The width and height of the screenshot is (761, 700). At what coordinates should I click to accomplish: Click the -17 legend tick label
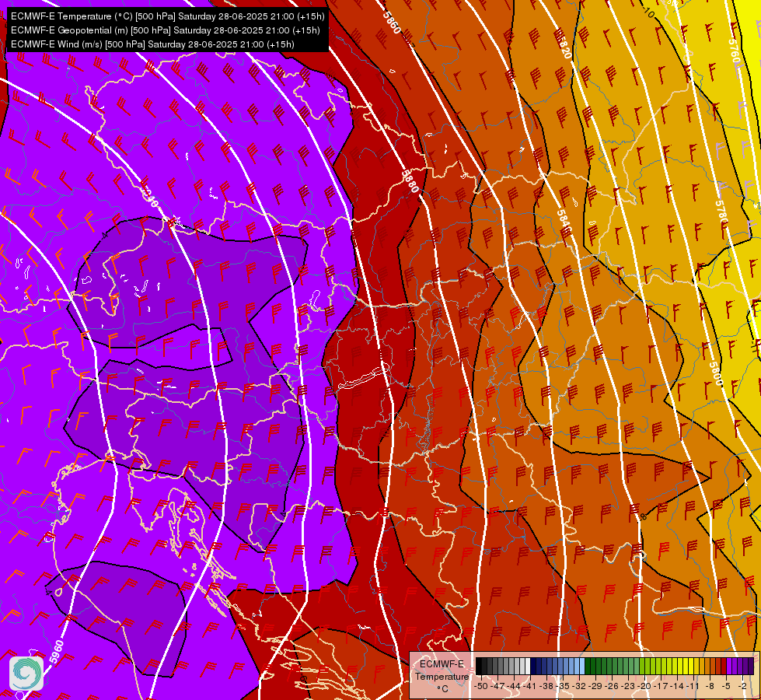[662, 686]
